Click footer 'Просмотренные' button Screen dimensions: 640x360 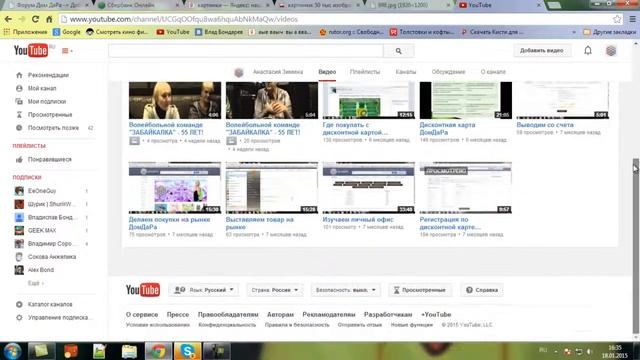[x=420, y=290]
